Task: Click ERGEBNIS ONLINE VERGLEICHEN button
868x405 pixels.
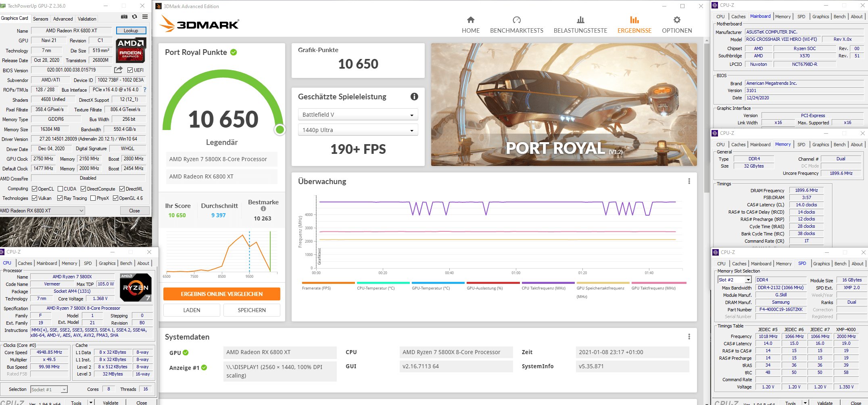Action: (x=222, y=294)
